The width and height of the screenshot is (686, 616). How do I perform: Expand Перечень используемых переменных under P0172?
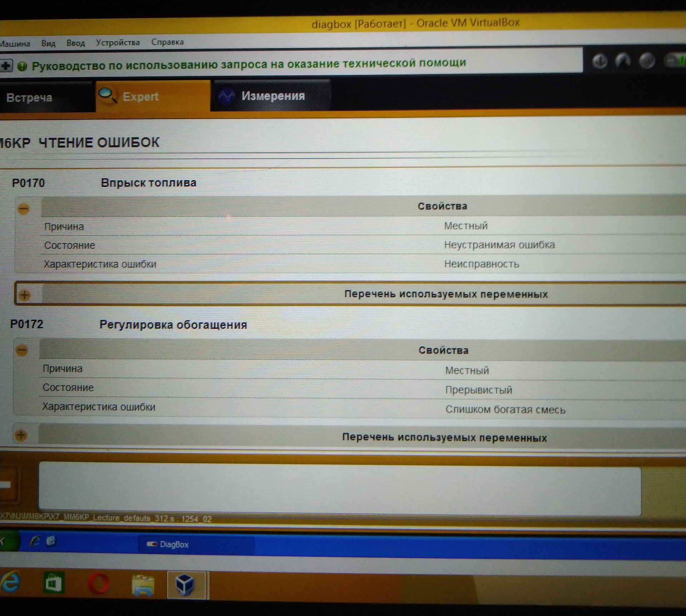(x=21, y=435)
